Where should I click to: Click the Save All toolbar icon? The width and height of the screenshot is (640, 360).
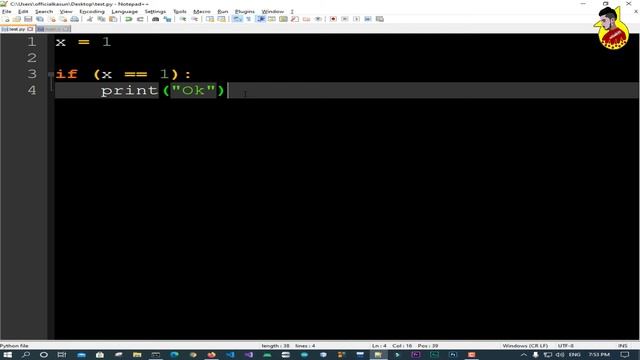pos(40,19)
